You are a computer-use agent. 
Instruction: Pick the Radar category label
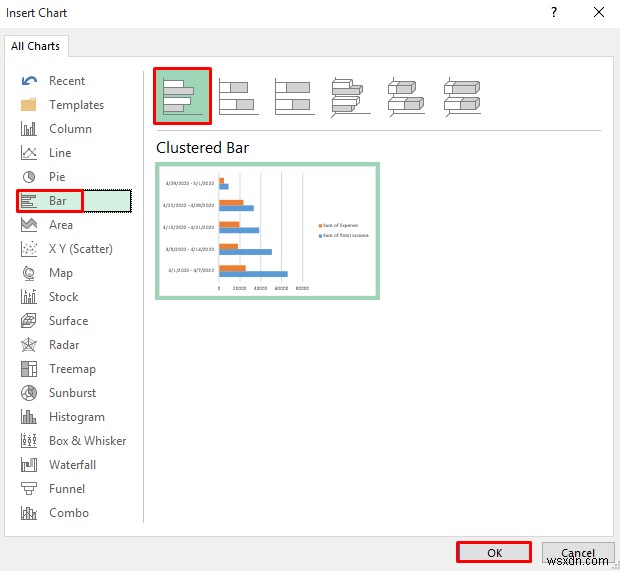click(64, 345)
